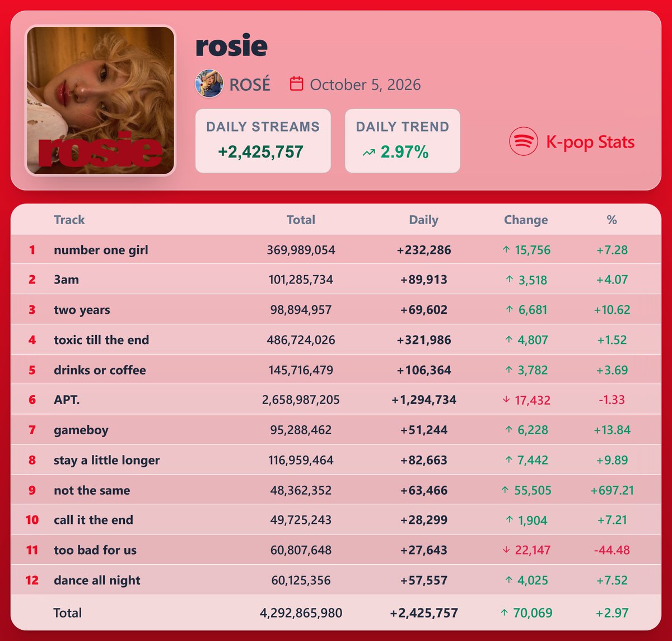Screen dimensions: 672x641
Task: Click the calendar icon beside the date
Action: 296,84
